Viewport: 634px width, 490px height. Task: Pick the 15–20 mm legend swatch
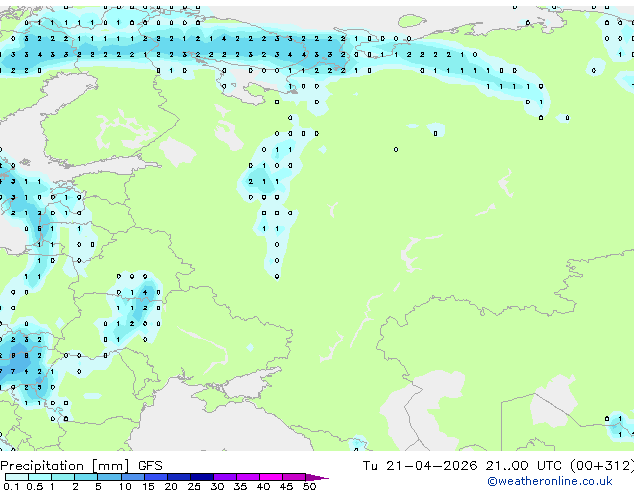(x=156, y=477)
